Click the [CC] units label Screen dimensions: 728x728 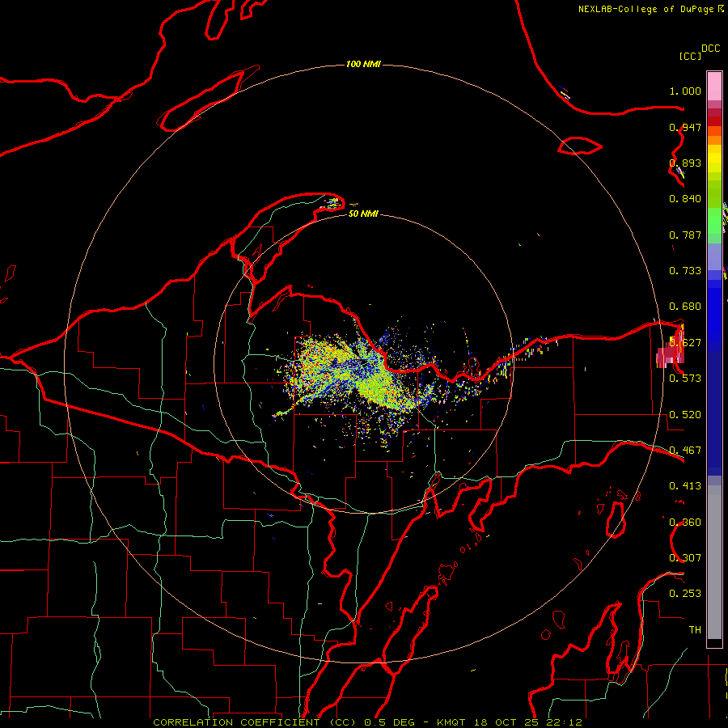click(x=690, y=56)
